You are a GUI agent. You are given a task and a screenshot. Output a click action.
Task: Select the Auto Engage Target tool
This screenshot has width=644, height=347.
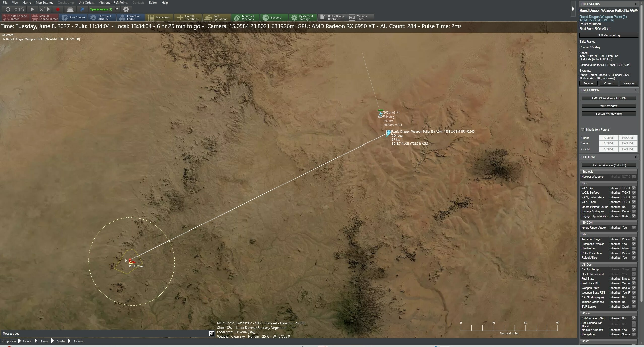pos(15,18)
